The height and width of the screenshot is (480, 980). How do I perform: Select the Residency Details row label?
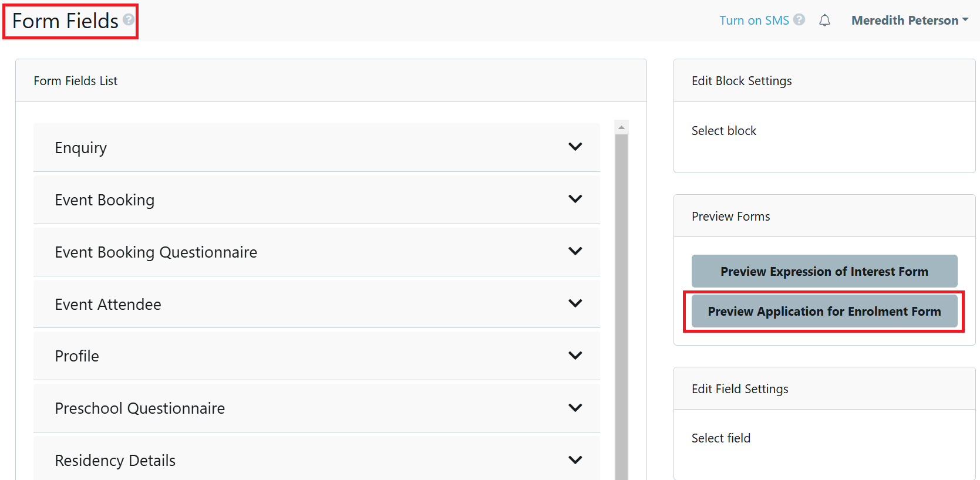click(115, 461)
